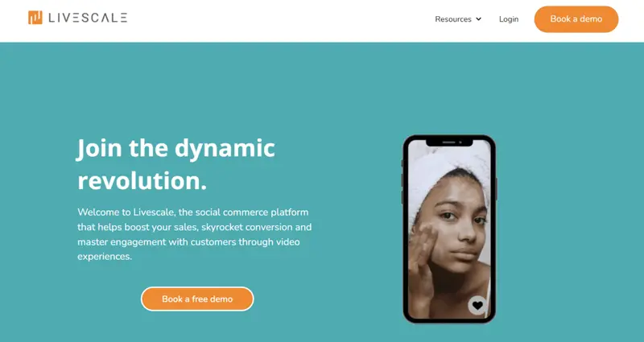This screenshot has width=644, height=342.
Task: Click the word 'experiences.' in the paragraph
Action: pos(105,257)
